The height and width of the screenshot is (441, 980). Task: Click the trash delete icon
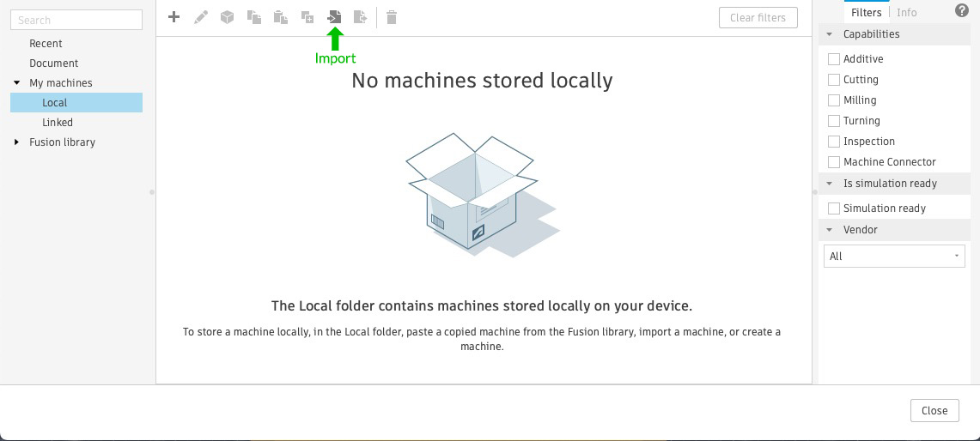pos(392,17)
